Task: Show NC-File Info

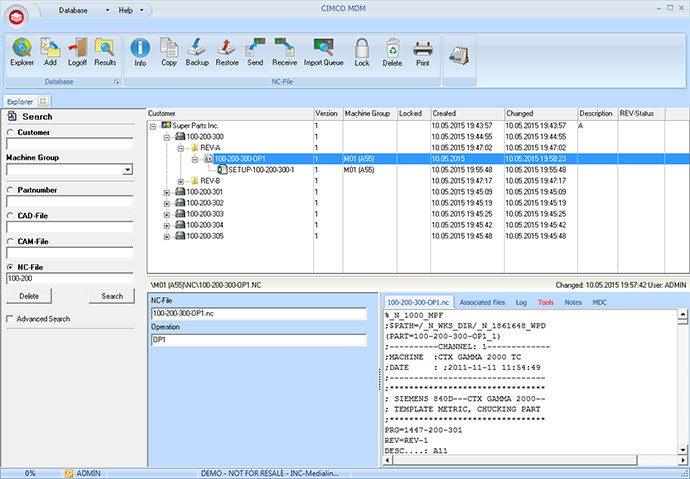Action: [x=140, y=52]
